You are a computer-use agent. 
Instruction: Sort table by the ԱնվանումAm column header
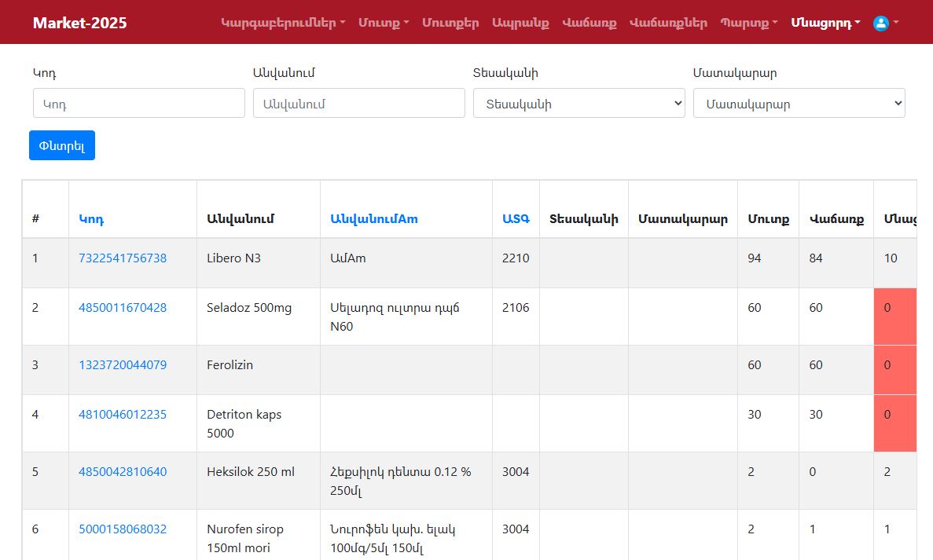pos(374,219)
